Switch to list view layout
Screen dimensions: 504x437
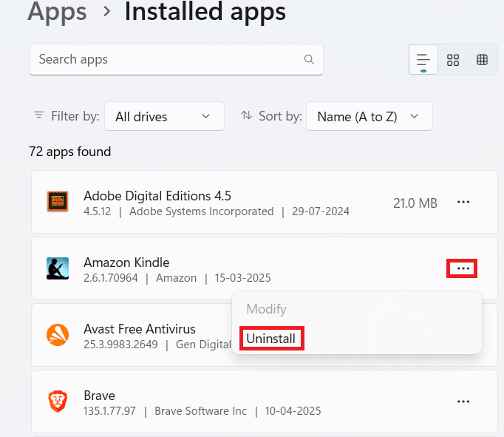[423, 60]
